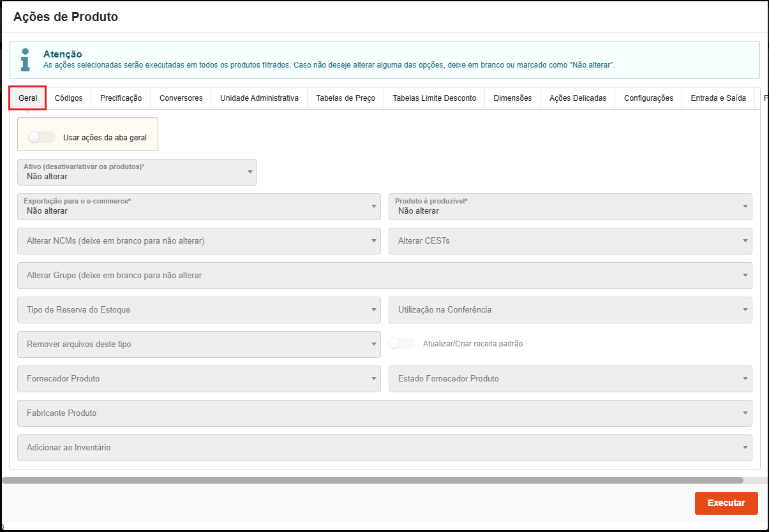Screen dimensions: 769x532
Task: Open the Precificação tab
Action: [121, 98]
